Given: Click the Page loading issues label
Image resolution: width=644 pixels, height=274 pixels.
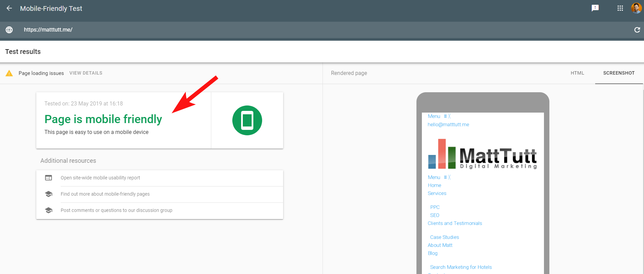Looking at the screenshot, I should 41,73.
